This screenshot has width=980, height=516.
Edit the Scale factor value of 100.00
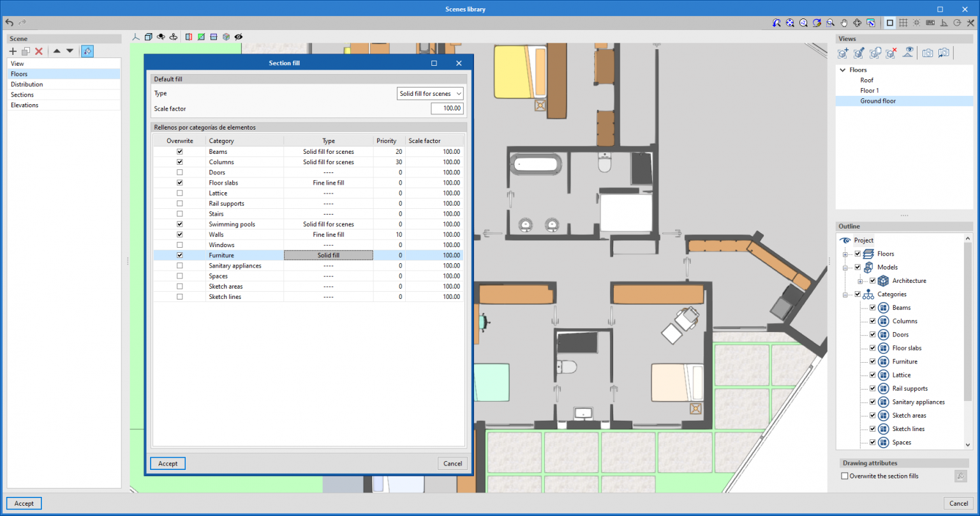tap(447, 108)
